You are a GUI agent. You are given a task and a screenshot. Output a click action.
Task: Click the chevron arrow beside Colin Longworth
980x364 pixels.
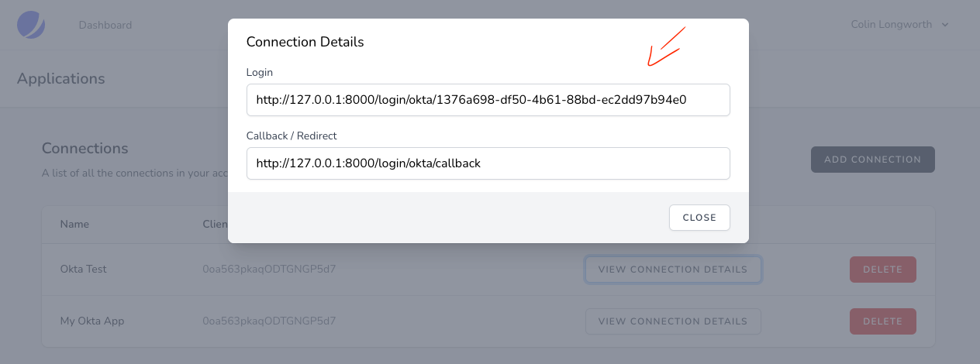[x=944, y=25]
